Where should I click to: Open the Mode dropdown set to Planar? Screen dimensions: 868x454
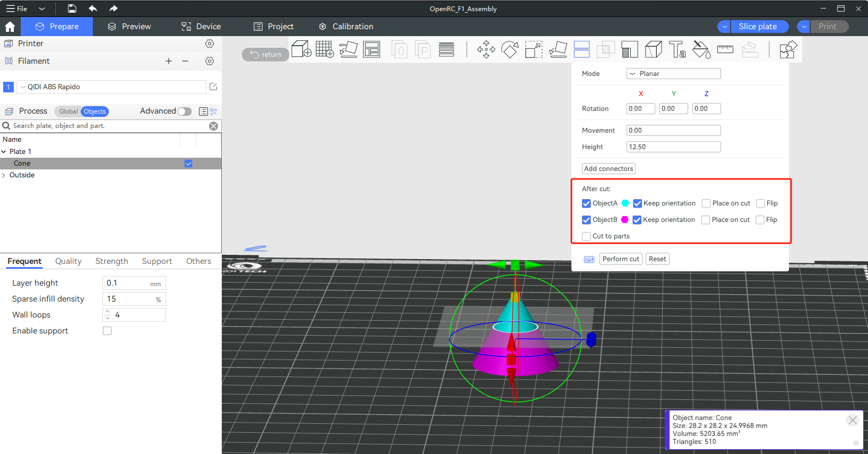coord(673,74)
